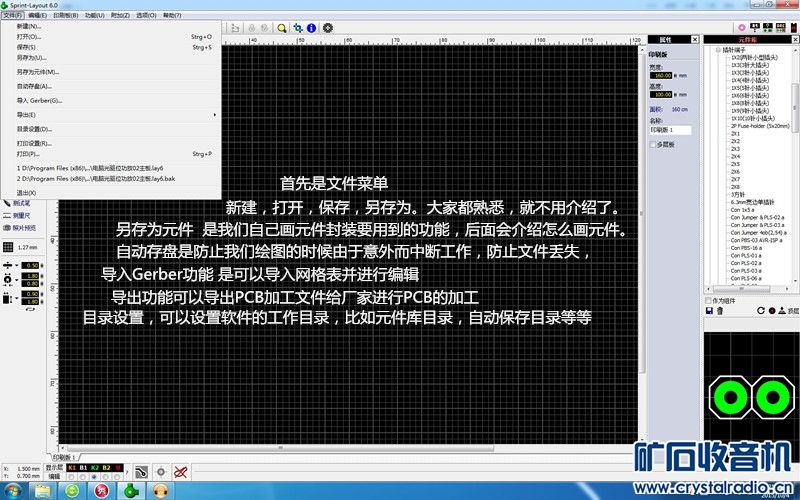Click the grid size icon showing 1.27 mm
The height and width of the screenshot is (500, 800).
[x=8, y=247]
